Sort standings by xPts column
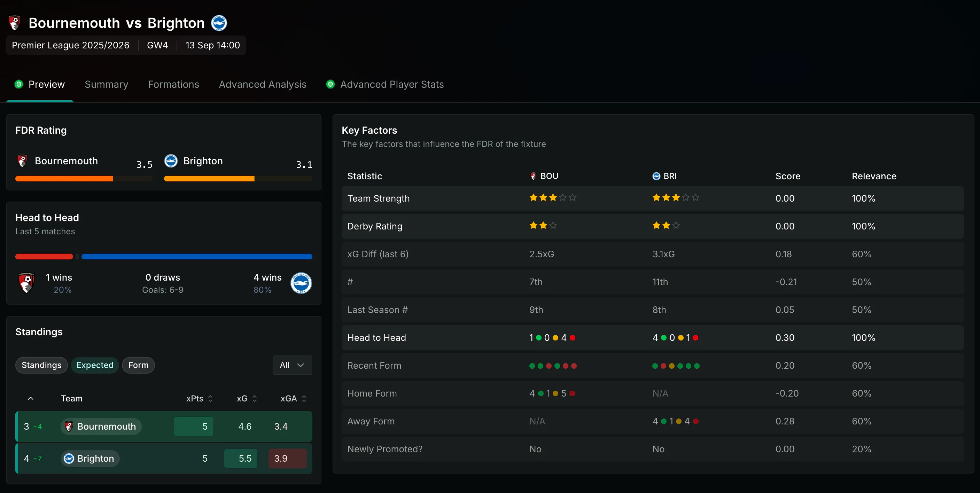 pyautogui.click(x=199, y=399)
